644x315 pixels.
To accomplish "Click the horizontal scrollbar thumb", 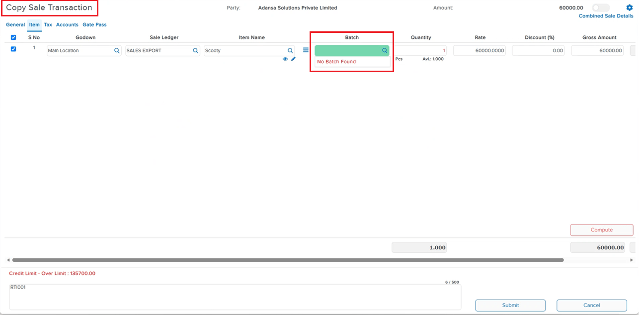I will coord(288,260).
